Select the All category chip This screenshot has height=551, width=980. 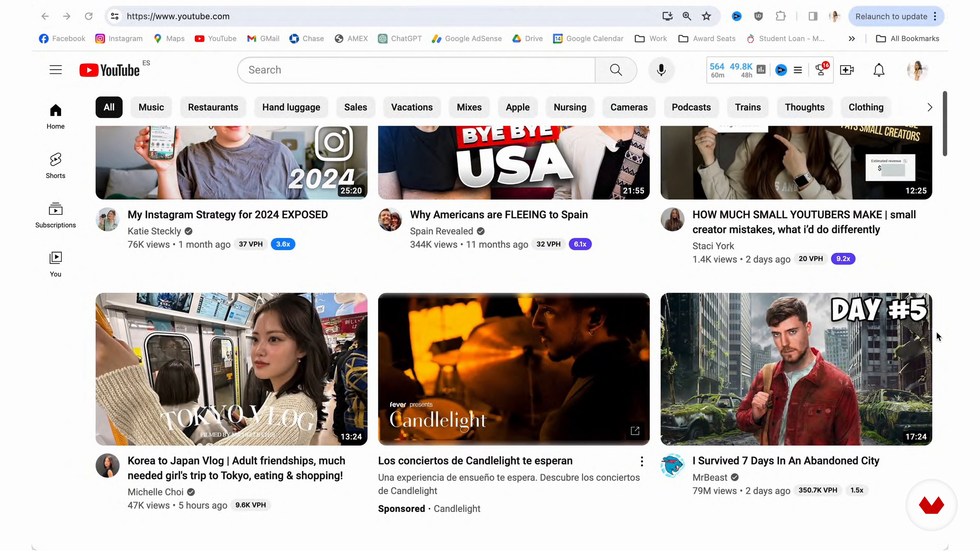pos(109,107)
